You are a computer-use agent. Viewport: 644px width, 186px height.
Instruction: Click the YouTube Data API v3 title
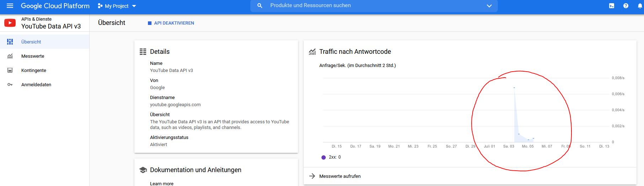click(51, 26)
